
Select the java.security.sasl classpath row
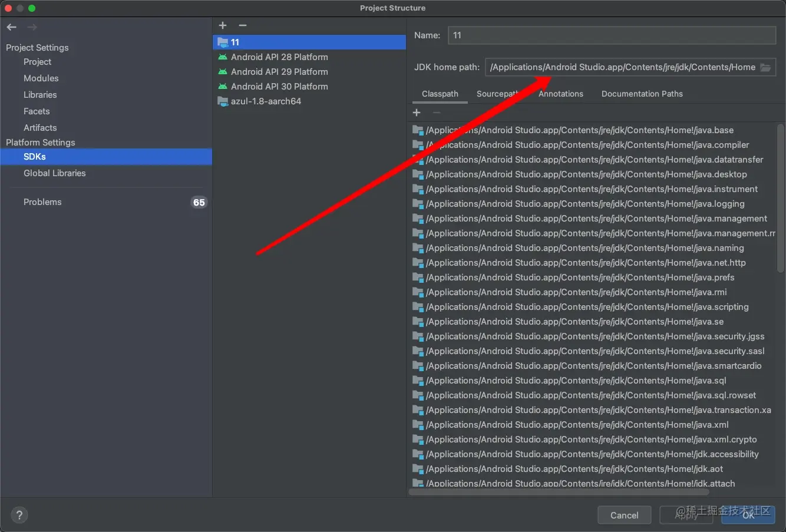(592, 351)
